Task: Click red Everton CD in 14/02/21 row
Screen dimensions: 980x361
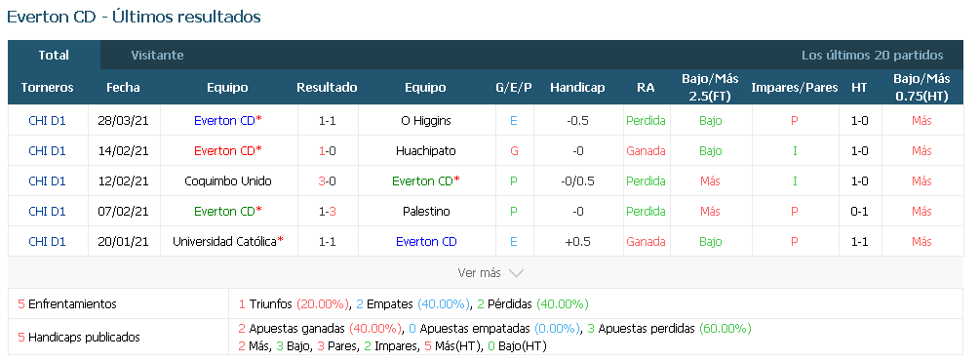Action: pos(224,151)
